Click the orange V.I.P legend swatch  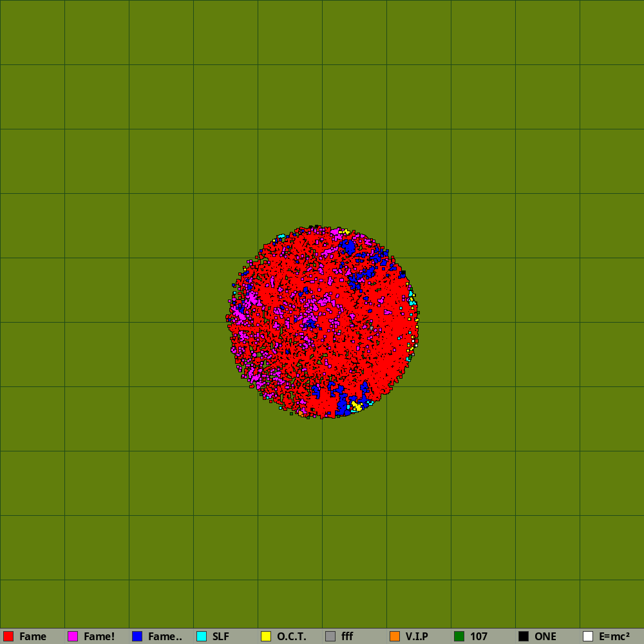click(x=395, y=636)
